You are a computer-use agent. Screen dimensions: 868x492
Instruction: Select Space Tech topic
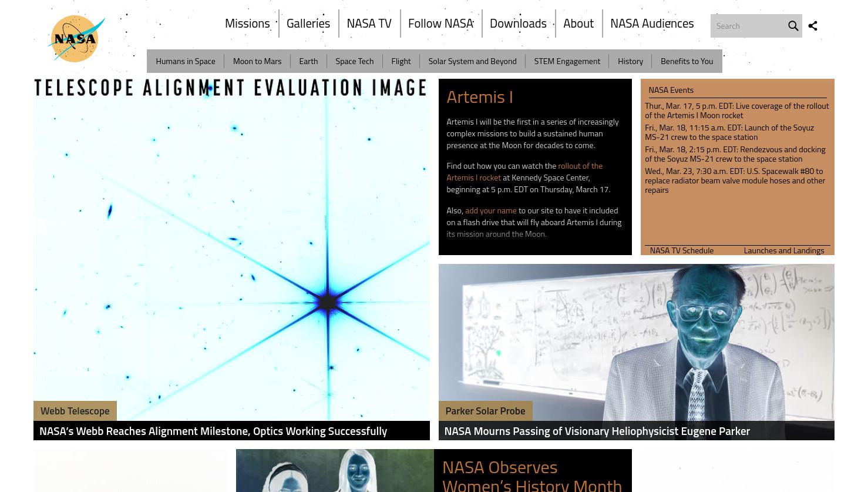pyautogui.click(x=354, y=61)
